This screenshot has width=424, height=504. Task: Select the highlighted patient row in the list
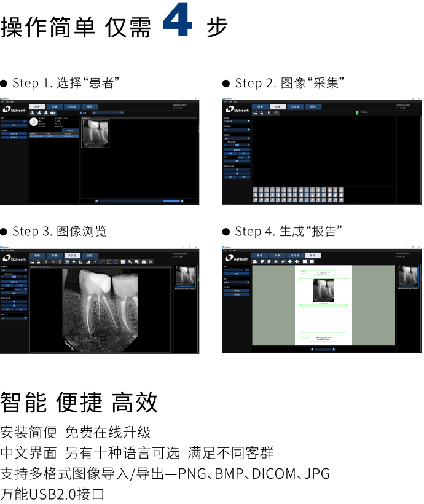pyautogui.click(x=54, y=136)
